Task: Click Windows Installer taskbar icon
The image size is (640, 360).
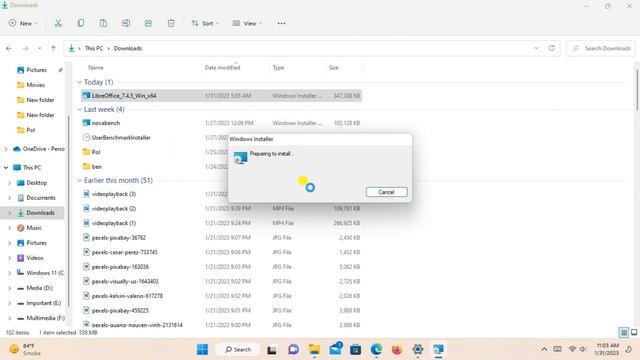Action: (x=438, y=350)
